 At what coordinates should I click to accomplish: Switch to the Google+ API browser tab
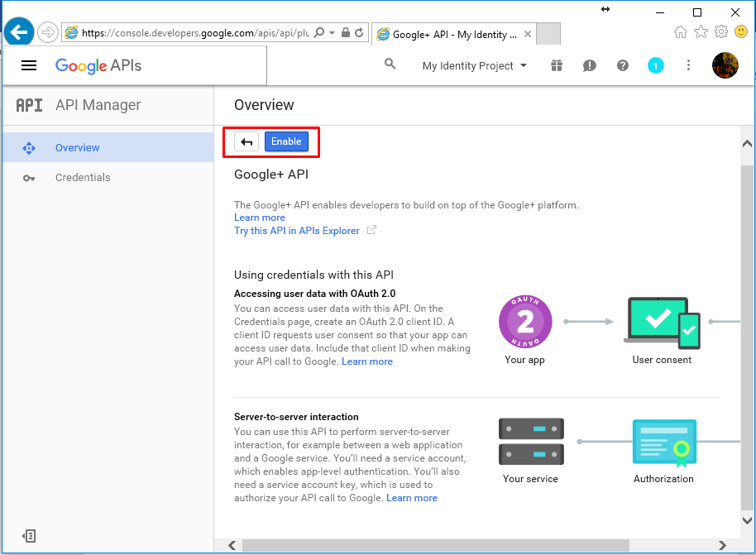click(453, 34)
